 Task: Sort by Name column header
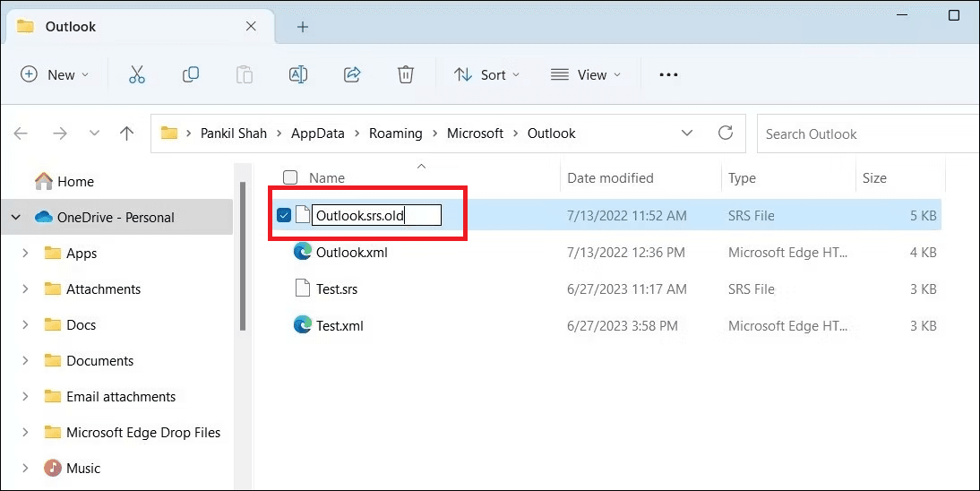(327, 178)
